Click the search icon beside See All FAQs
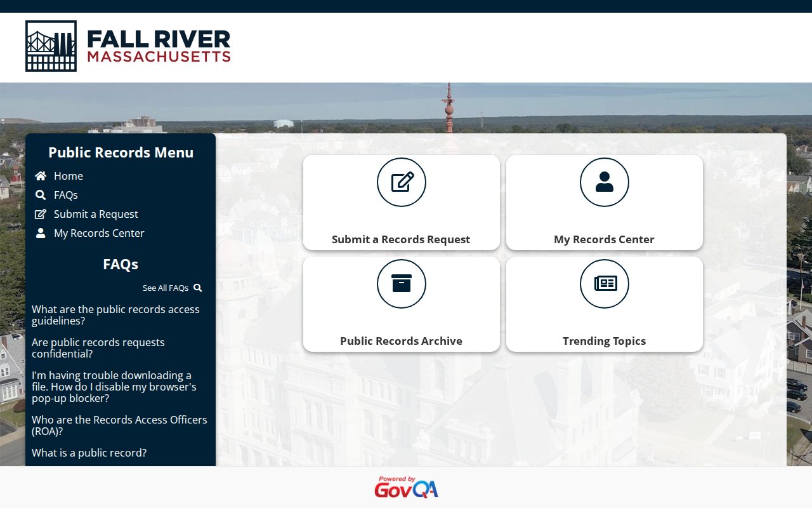This screenshot has height=508, width=812. [x=198, y=288]
